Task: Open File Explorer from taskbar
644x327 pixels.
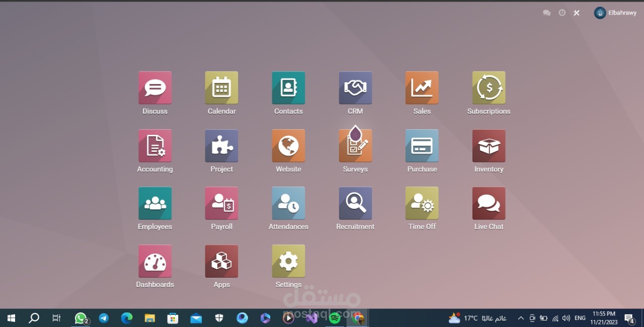Action: (x=150, y=318)
